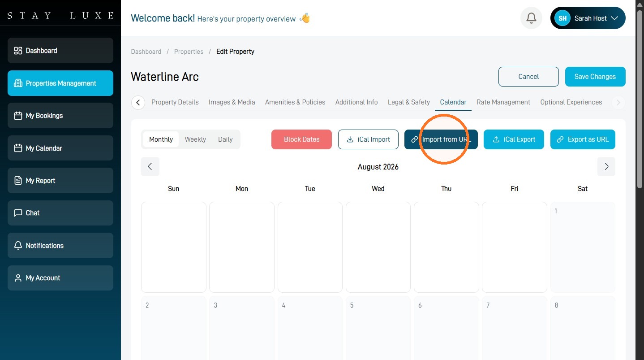Switch to the Amenities & Policies tab
Screen dimensions: 644x360
pyautogui.click(x=295, y=102)
